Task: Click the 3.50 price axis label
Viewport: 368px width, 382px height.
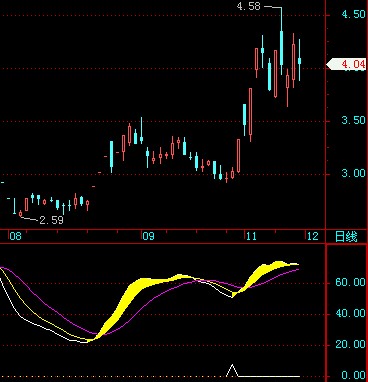Action: 353,120
